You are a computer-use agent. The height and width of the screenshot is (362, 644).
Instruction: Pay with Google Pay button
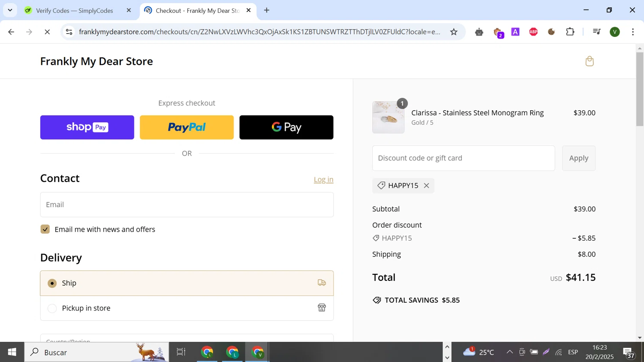(x=286, y=127)
